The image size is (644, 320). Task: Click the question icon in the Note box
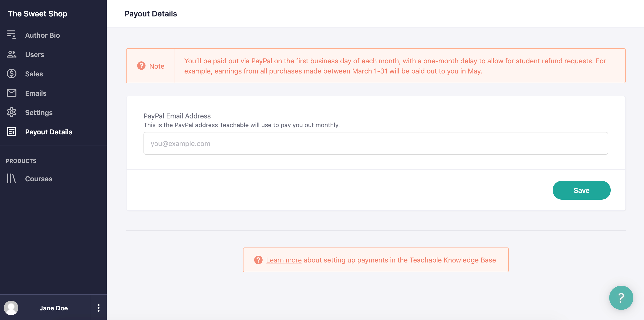(141, 66)
